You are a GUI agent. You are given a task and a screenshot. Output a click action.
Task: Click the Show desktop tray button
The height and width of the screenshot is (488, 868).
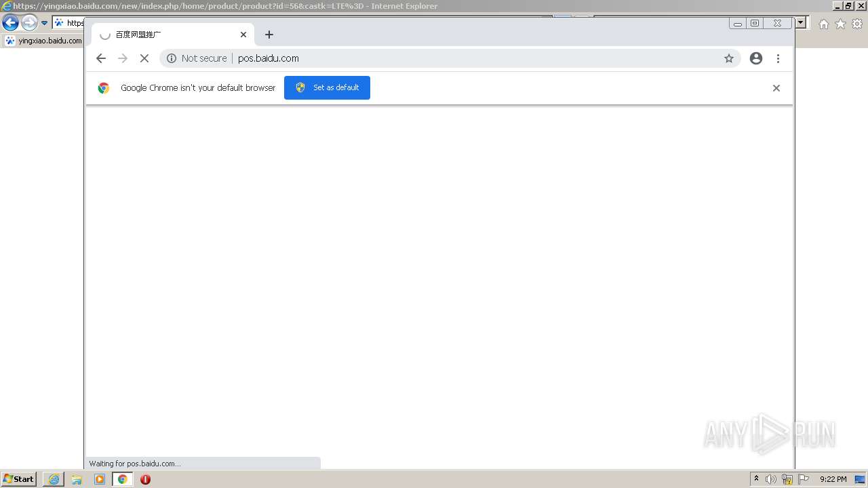click(x=860, y=479)
